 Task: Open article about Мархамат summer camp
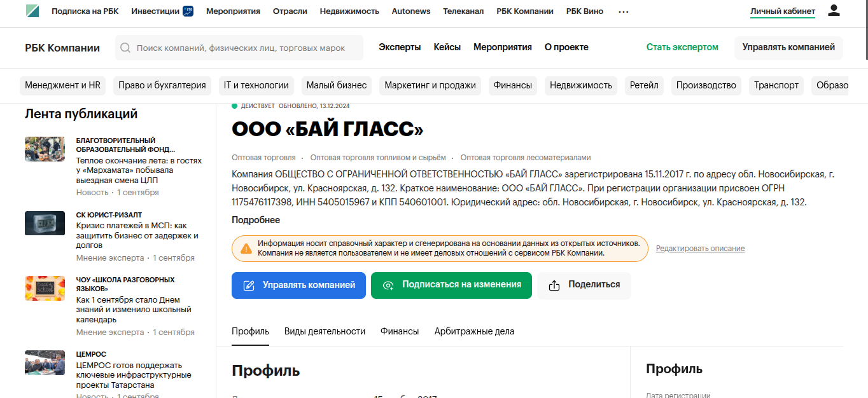tap(139, 171)
